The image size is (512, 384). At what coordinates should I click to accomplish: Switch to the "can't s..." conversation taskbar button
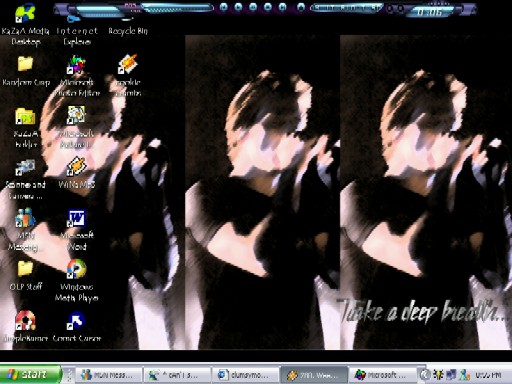(x=177, y=375)
